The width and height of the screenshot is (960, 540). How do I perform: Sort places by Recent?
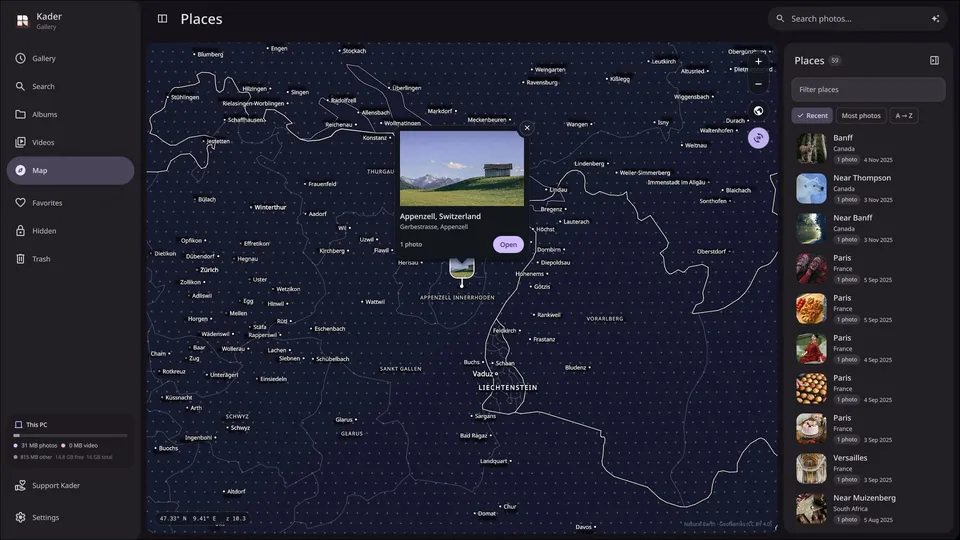(x=812, y=116)
